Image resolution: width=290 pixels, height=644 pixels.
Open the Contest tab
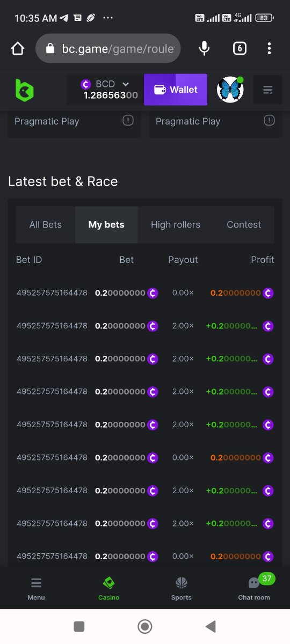point(244,225)
